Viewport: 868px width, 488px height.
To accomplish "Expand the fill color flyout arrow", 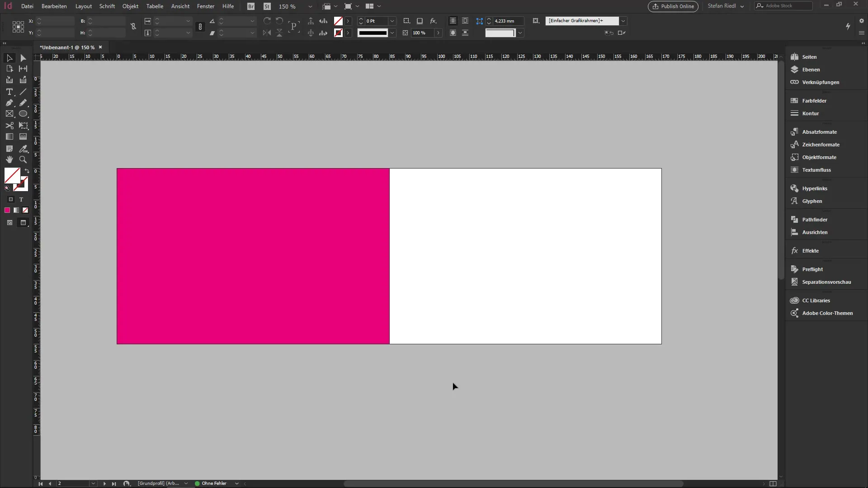I will tap(348, 21).
